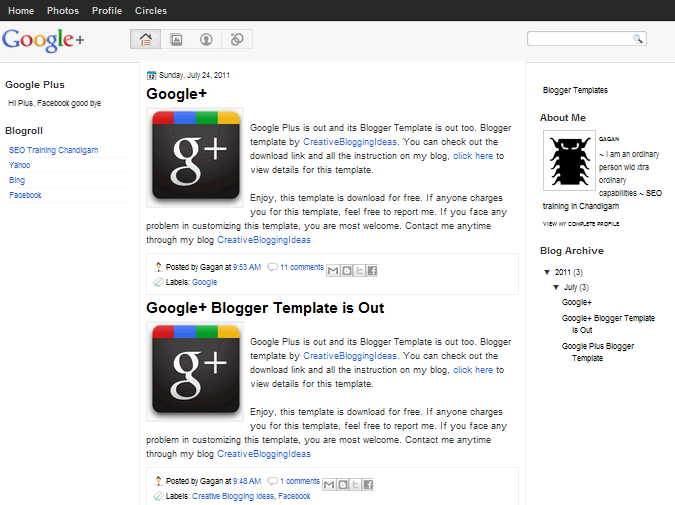Click Creative Blogging Ideas label
675x505 pixels.
pyautogui.click(x=233, y=496)
